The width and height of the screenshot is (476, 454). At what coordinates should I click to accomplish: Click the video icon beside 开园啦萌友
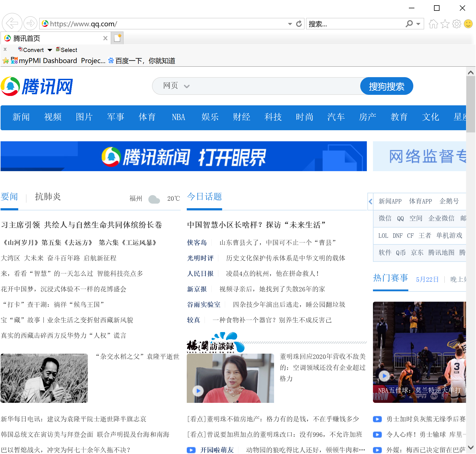pos(191,450)
